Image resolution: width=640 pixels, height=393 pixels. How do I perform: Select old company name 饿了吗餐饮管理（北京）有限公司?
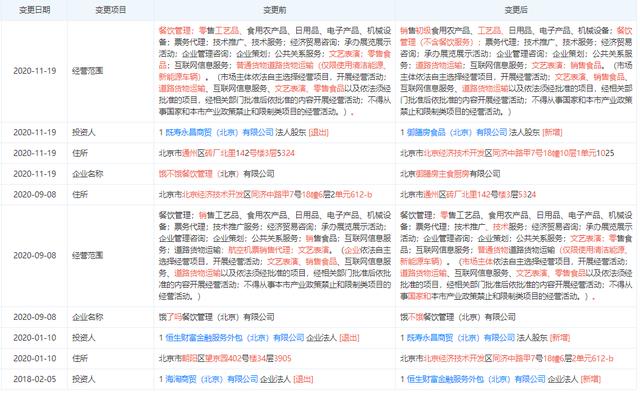[216, 317]
